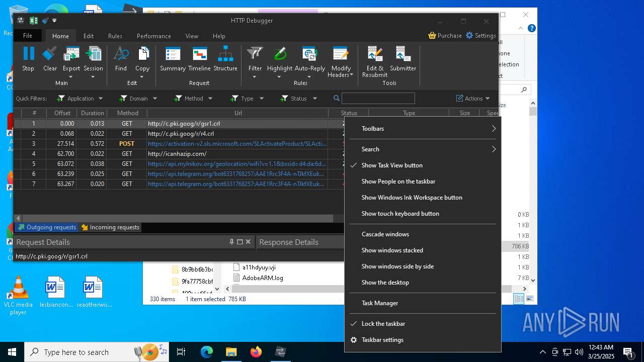
Task: Open Microsoft Edge from the taskbar
Action: pos(207,352)
